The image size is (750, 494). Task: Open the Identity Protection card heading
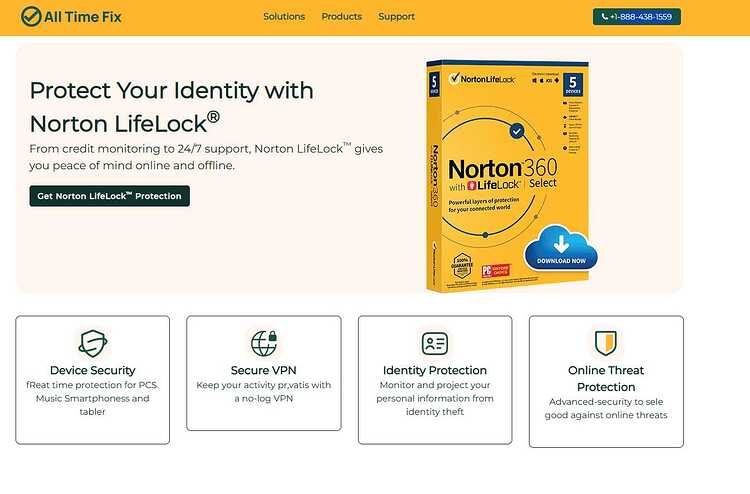435,370
